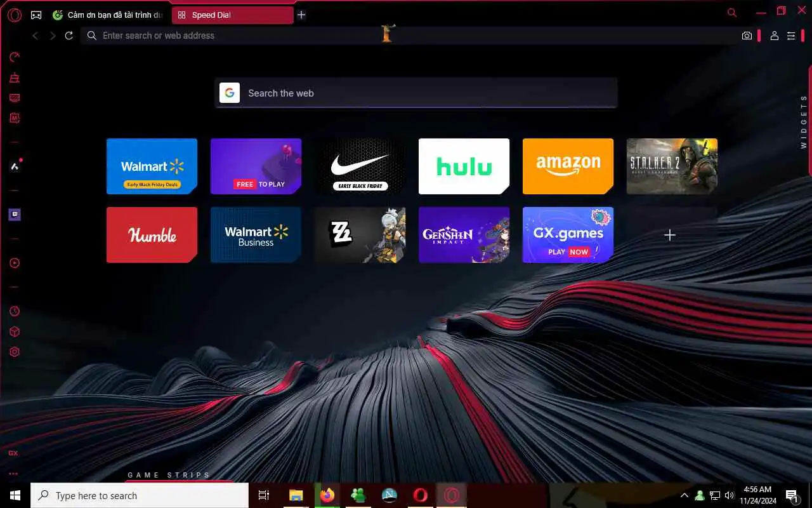The height and width of the screenshot is (508, 812).
Task: Show hidden system tray icons
Action: pyautogui.click(x=684, y=495)
